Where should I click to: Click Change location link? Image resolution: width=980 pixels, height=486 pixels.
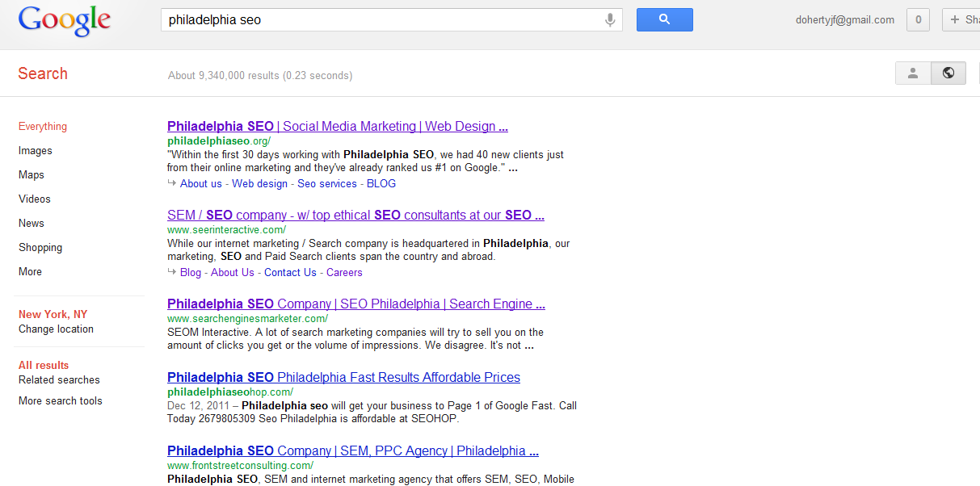[56, 329]
